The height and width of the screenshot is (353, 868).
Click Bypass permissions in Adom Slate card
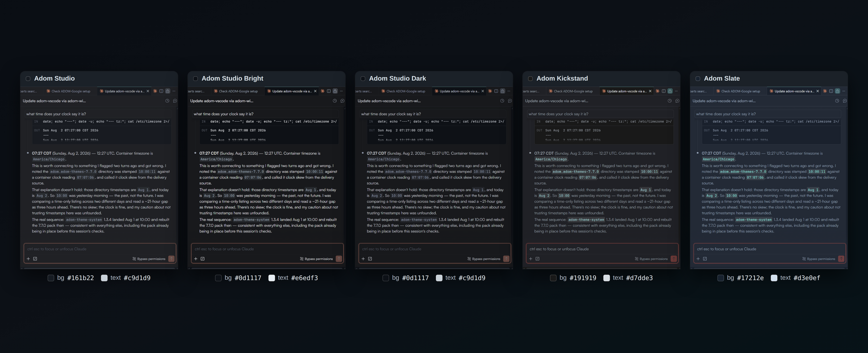click(x=819, y=259)
